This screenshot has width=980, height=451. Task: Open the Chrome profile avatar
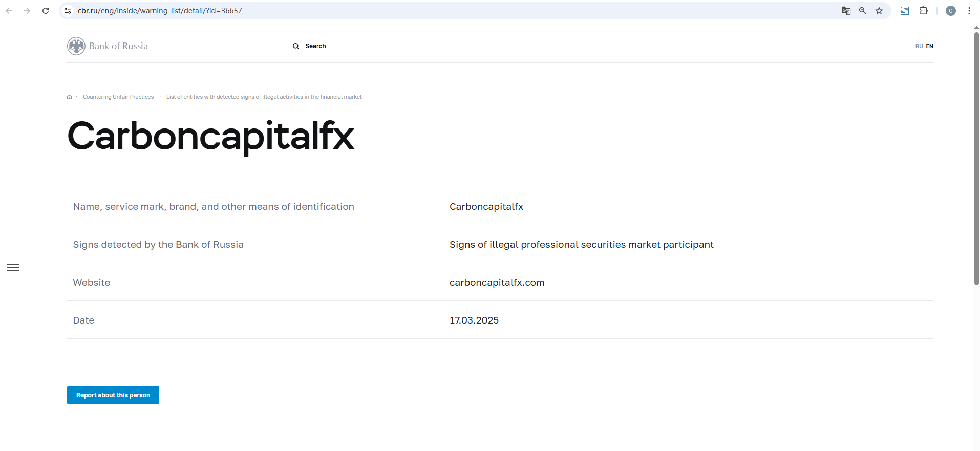click(950, 11)
